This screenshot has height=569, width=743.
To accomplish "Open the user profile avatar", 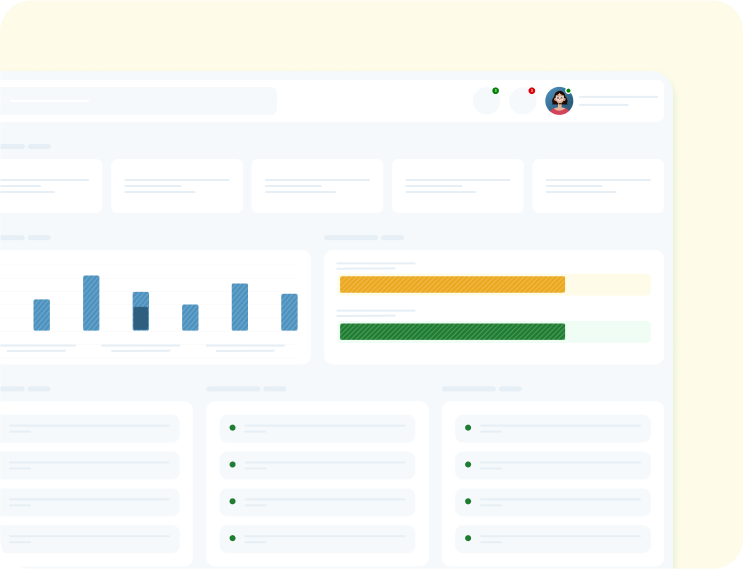I will point(559,101).
